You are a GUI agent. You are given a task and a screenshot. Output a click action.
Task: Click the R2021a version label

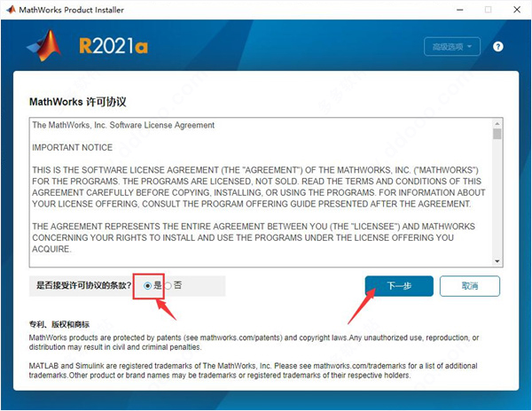point(113,46)
